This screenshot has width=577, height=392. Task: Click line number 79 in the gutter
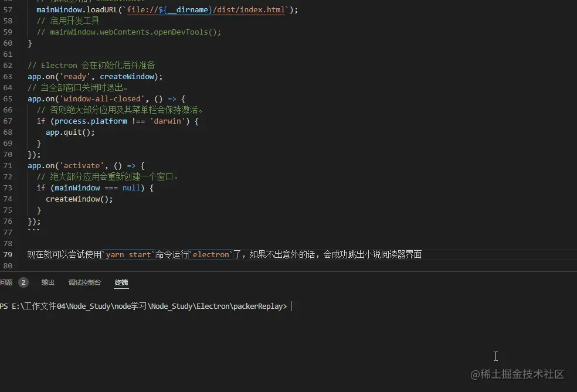point(8,254)
